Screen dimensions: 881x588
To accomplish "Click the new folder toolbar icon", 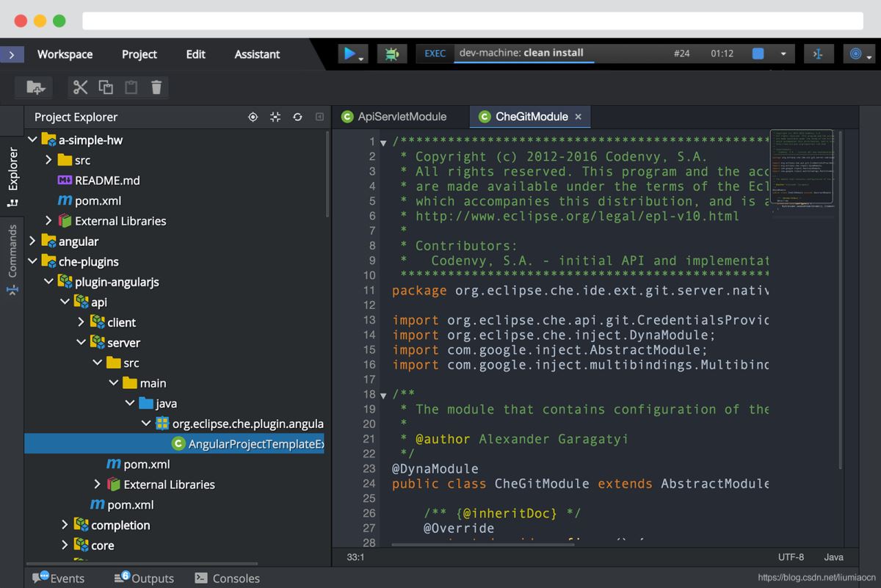I will click(x=35, y=87).
